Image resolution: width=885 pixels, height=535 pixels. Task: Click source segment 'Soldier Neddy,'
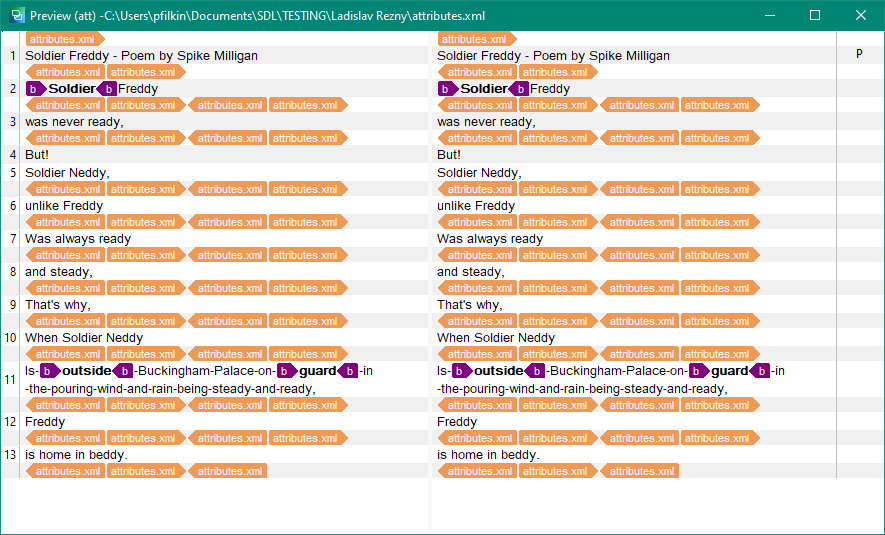[x=67, y=173]
